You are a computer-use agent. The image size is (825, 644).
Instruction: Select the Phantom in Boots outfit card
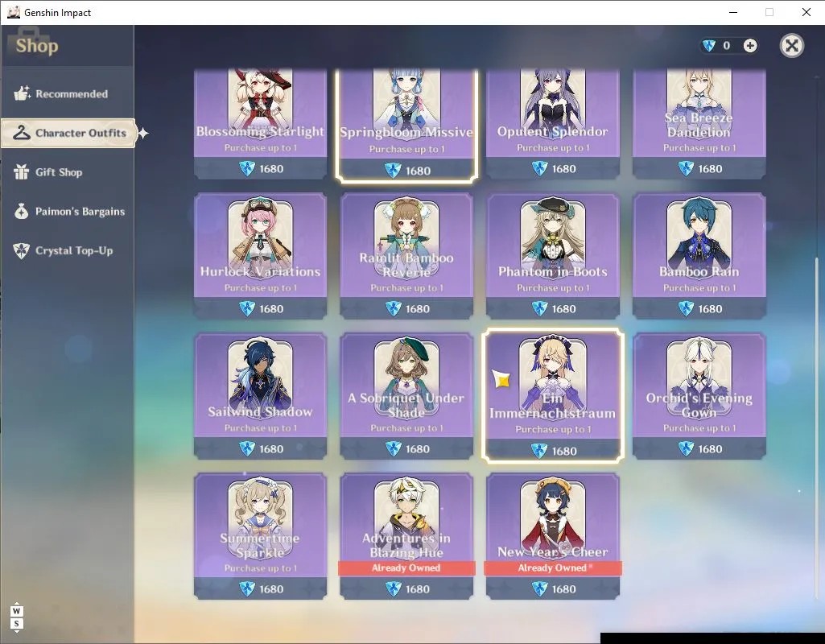[553, 256]
